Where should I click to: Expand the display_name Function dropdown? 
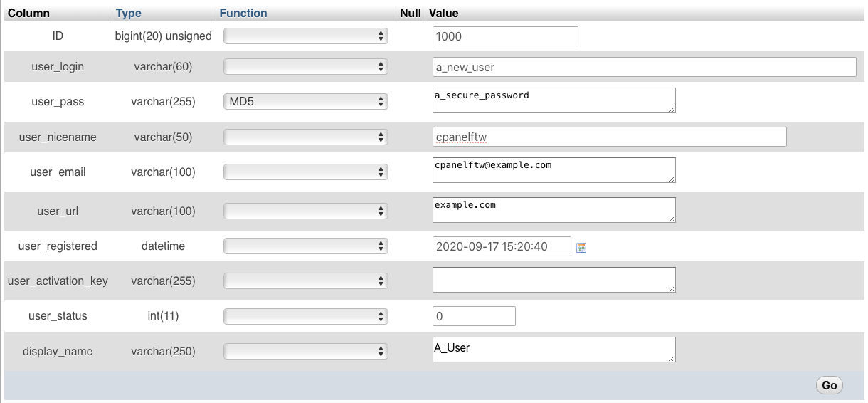tap(306, 351)
